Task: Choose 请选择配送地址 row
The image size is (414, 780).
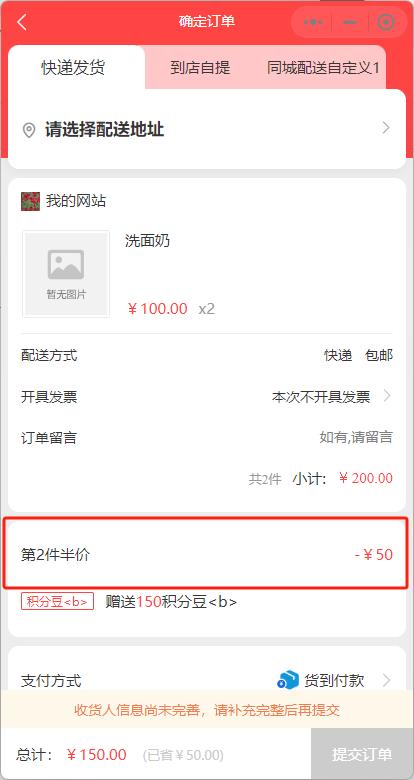Action: click(x=207, y=129)
